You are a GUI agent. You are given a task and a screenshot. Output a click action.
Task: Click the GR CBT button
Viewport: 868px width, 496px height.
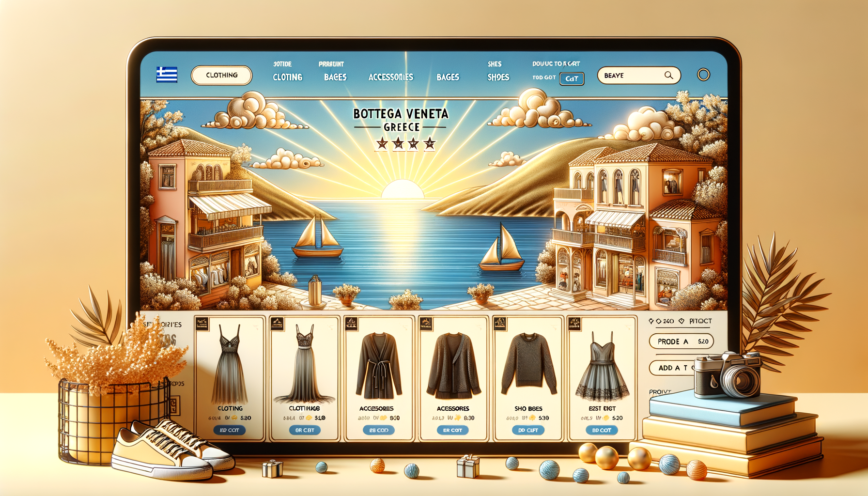coord(305,430)
